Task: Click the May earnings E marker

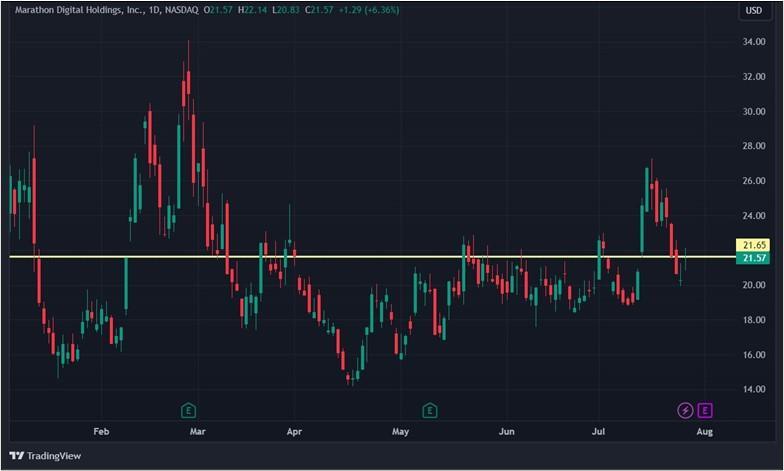Action: pos(430,411)
